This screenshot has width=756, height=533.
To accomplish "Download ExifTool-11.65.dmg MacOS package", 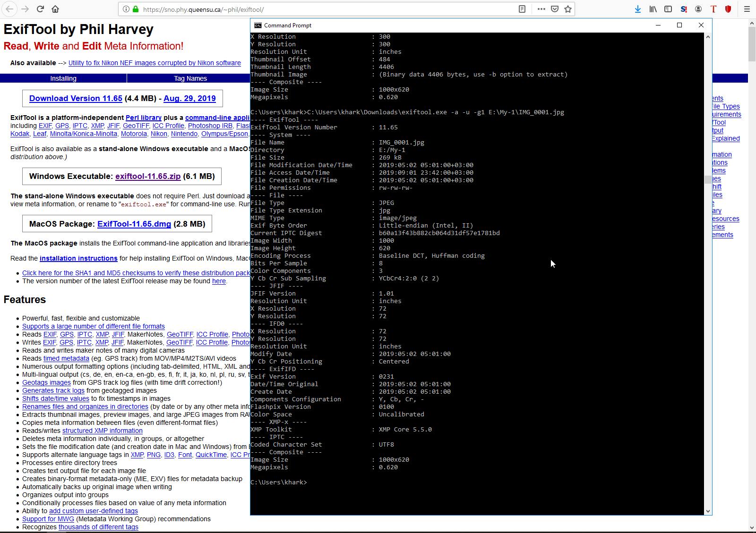I will (134, 224).
